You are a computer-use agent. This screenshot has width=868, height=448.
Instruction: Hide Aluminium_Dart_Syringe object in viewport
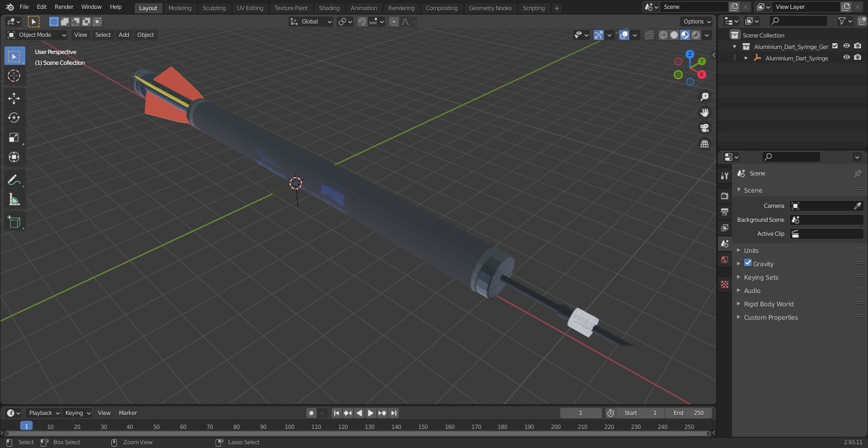click(846, 58)
